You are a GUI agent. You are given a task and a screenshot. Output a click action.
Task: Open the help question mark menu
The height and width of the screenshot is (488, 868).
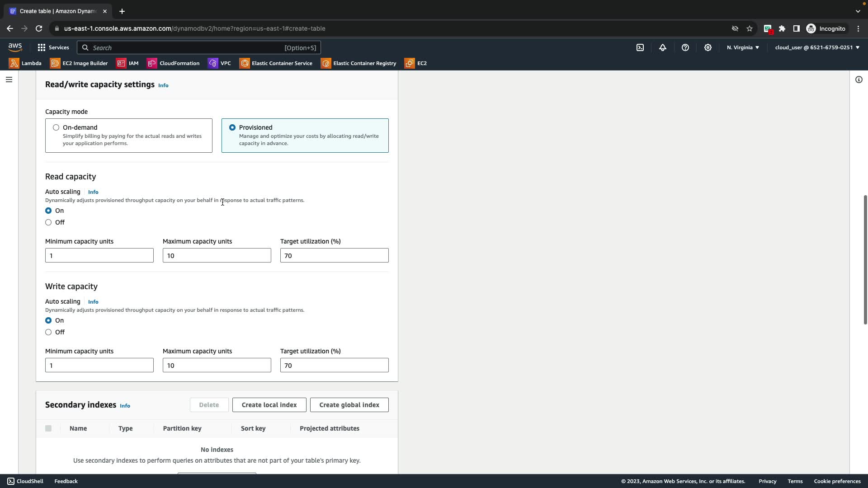(x=685, y=47)
